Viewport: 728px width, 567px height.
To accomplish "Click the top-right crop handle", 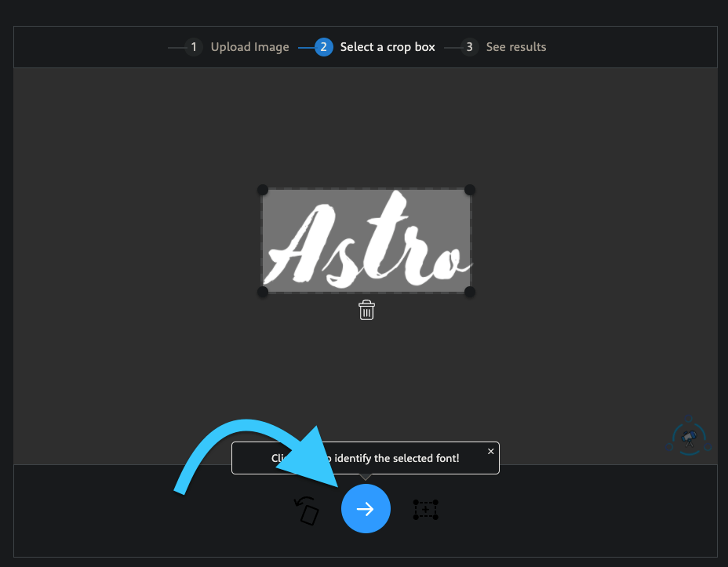I will (469, 189).
